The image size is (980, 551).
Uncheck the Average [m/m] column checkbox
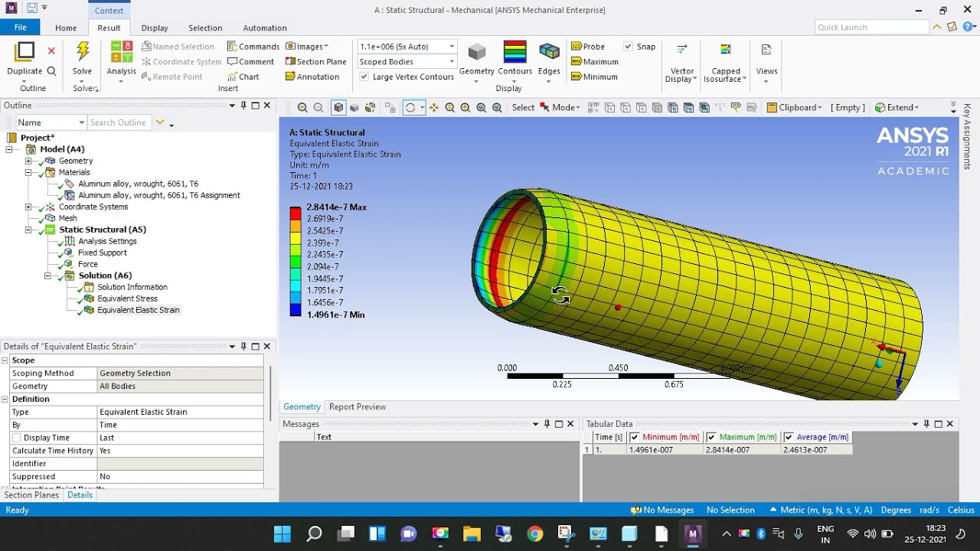(789, 437)
